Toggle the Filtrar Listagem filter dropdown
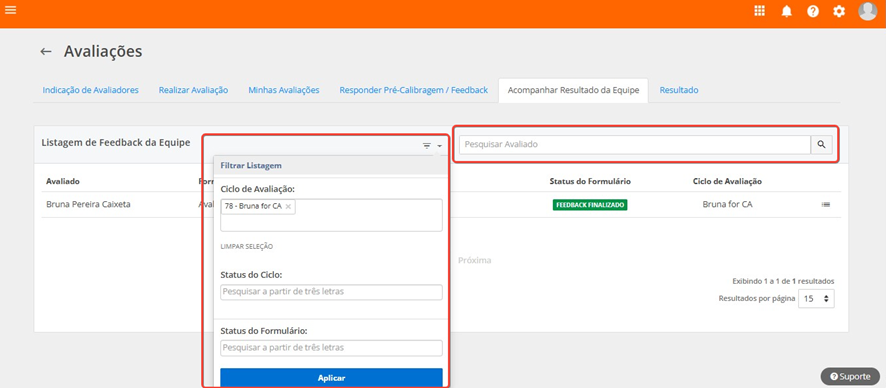This screenshot has height=388, width=886. [x=433, y=146]
